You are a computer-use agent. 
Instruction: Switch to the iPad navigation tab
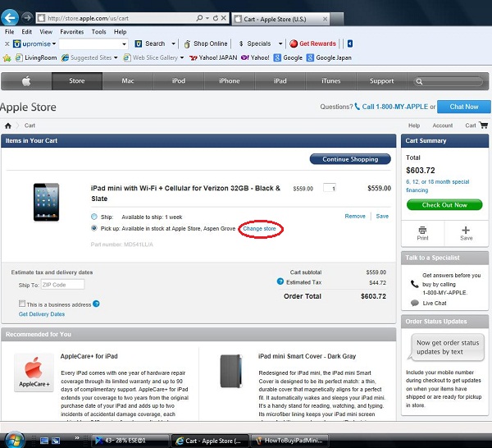click(280, 81)
